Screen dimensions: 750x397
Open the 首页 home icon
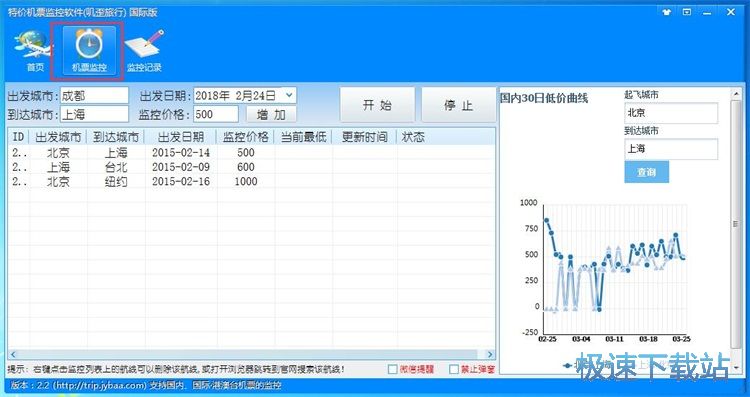pos(34,50)
